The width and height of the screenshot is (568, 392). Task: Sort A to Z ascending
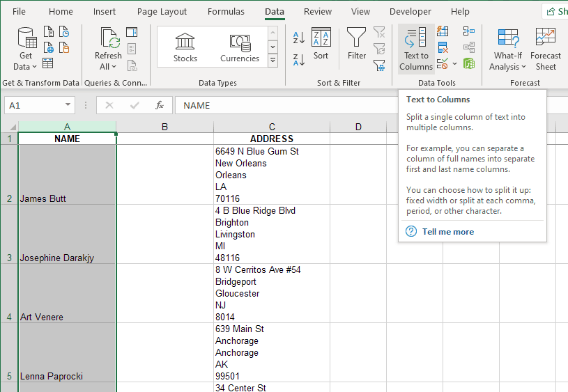(299, 38)
